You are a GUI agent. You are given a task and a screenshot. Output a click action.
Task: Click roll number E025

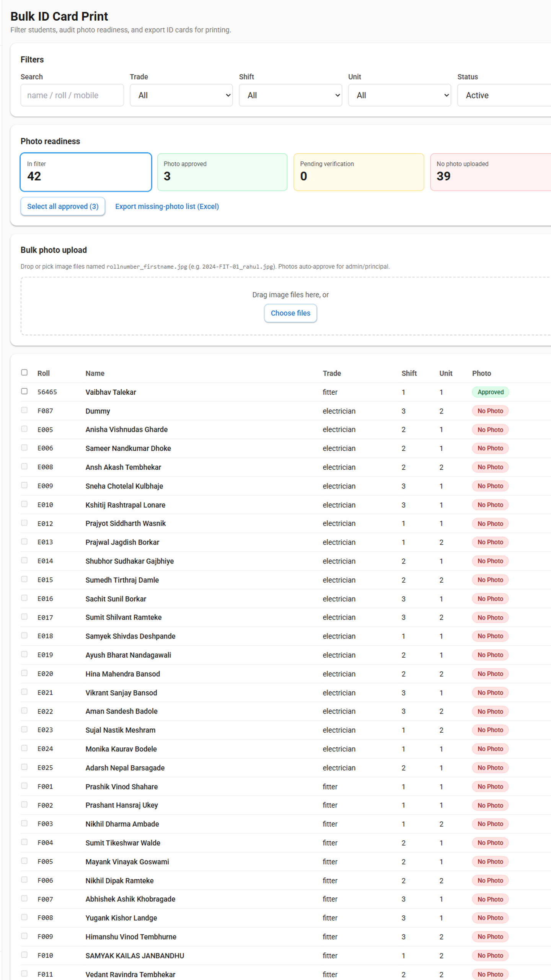click(45, 768)
